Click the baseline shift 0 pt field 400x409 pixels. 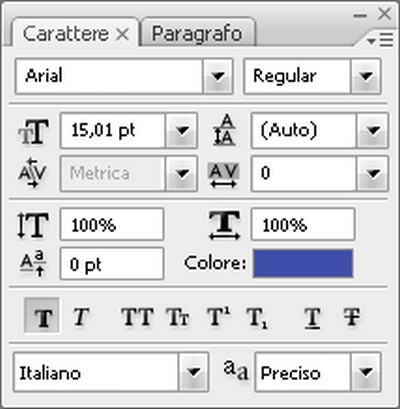[112, 264]
